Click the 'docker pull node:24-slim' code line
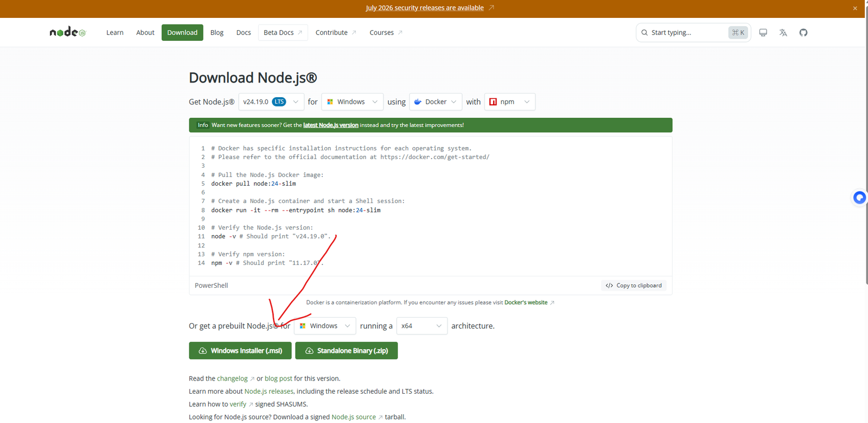 (253, 184)
